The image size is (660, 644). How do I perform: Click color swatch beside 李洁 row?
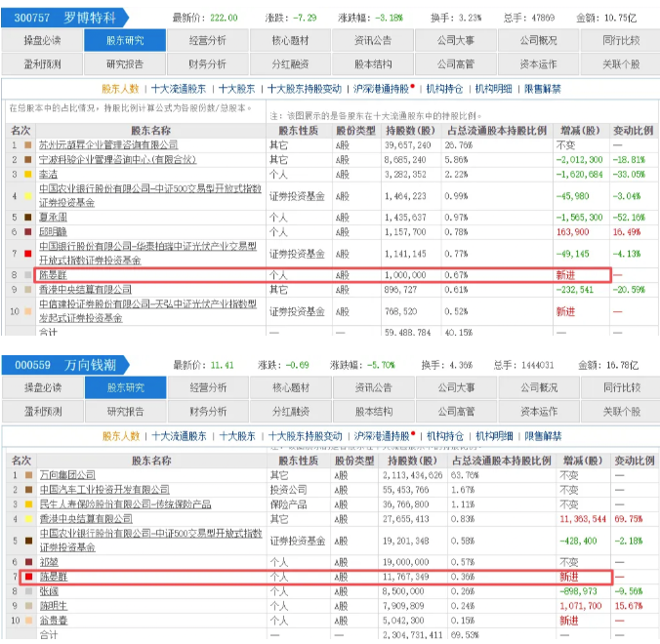28,174
